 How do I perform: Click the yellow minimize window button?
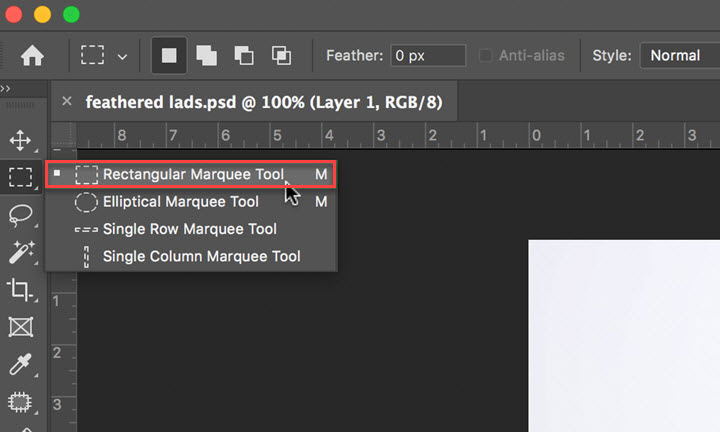(42, 14)
